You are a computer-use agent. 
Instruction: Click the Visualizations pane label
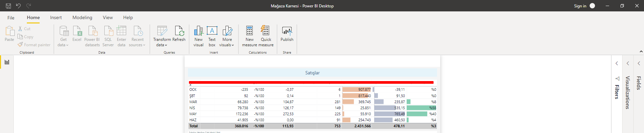[x=628, y=93]
